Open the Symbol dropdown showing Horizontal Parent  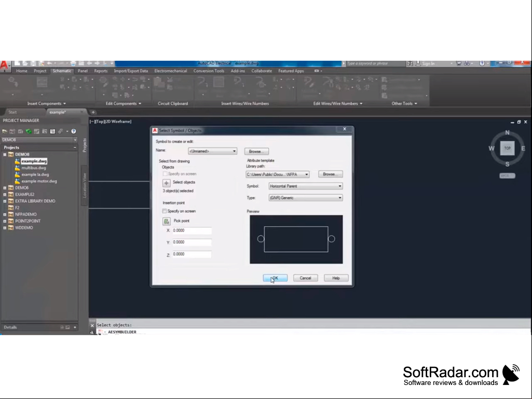click(x=306, y=186)
